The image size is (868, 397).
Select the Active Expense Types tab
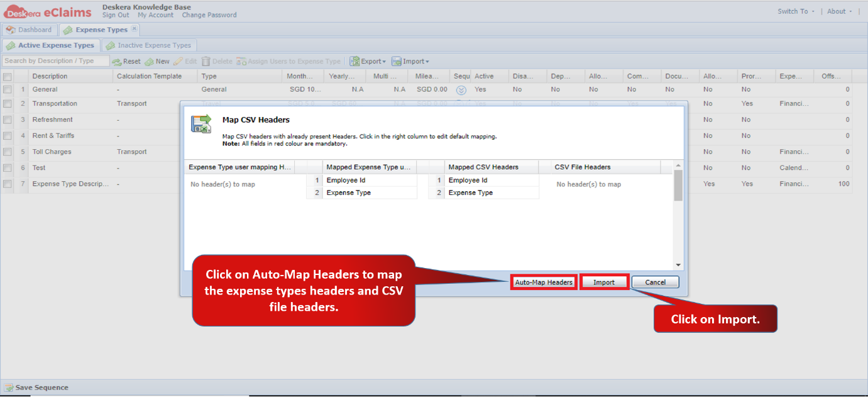pos(51,45)
